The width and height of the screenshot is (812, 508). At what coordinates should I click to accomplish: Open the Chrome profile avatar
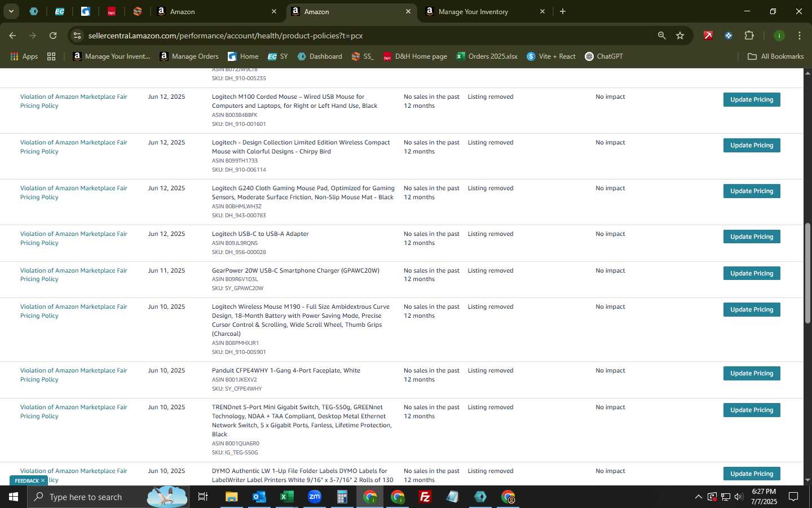pos(779,36)
